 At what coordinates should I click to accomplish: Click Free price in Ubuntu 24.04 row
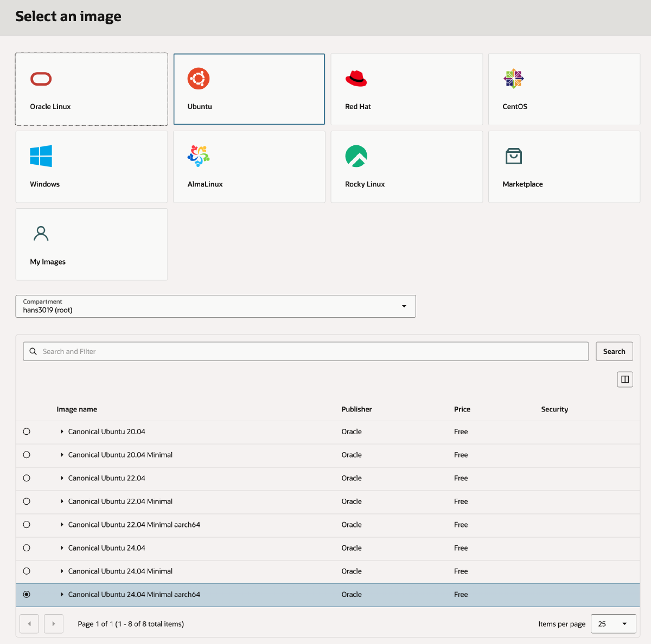(x=461, y=548)
